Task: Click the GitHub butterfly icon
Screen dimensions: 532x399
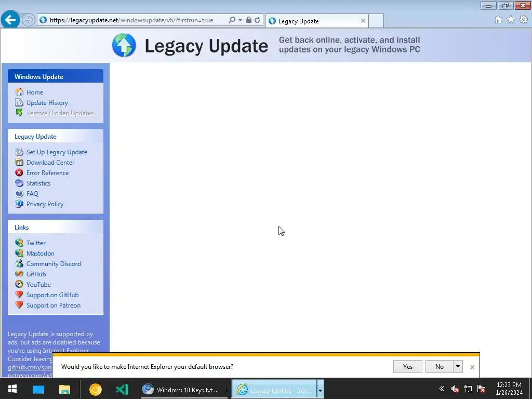Action: [19, 274]
